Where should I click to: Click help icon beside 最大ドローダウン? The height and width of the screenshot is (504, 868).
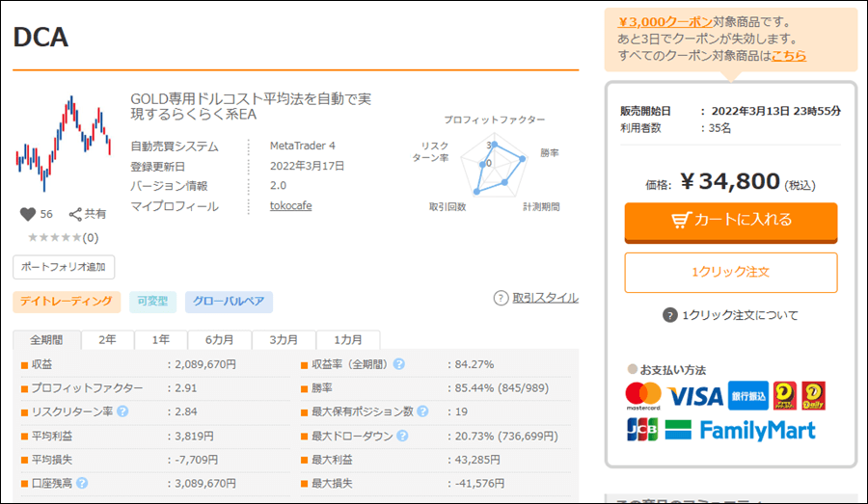coord(398,436)
